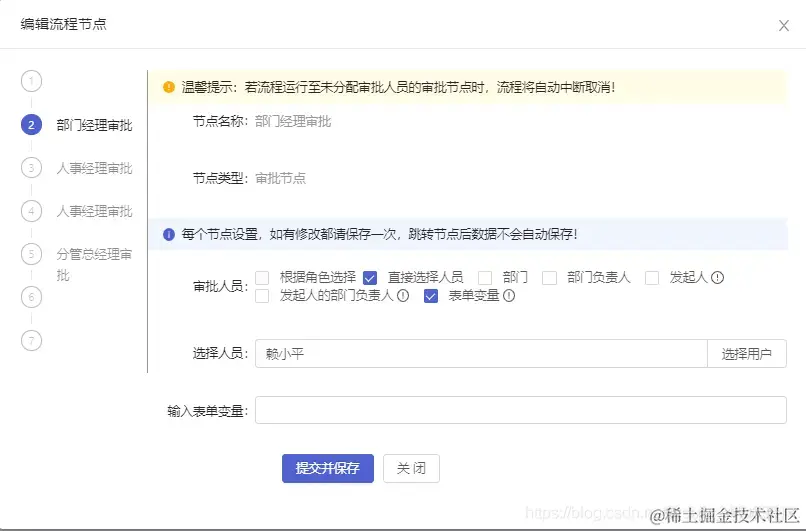This screenshot has height=531, width=806.
Task: Check the 发起人的部门负责人 checkbox
Action: tap(262, 296)
